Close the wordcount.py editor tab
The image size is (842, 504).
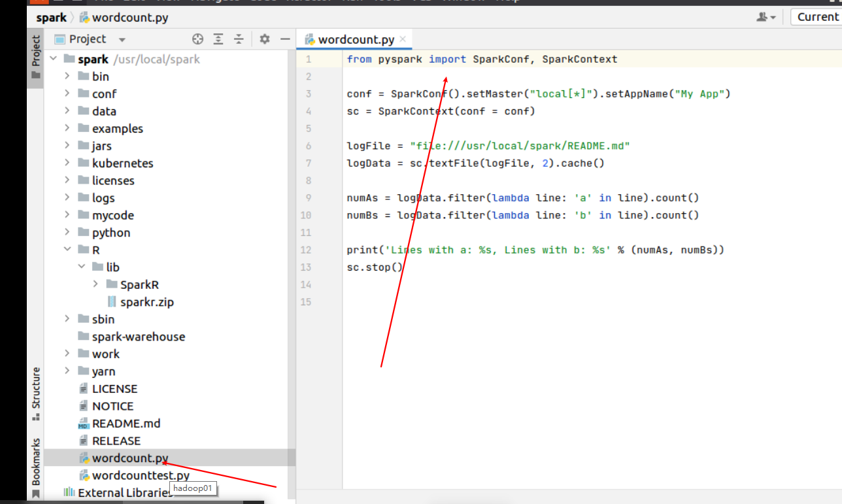(403, 39)
